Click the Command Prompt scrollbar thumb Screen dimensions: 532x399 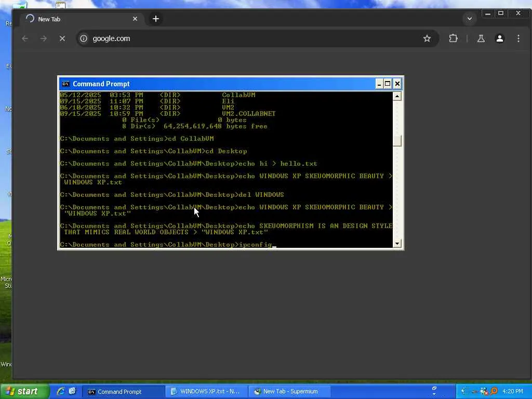[x=397, y=140]
